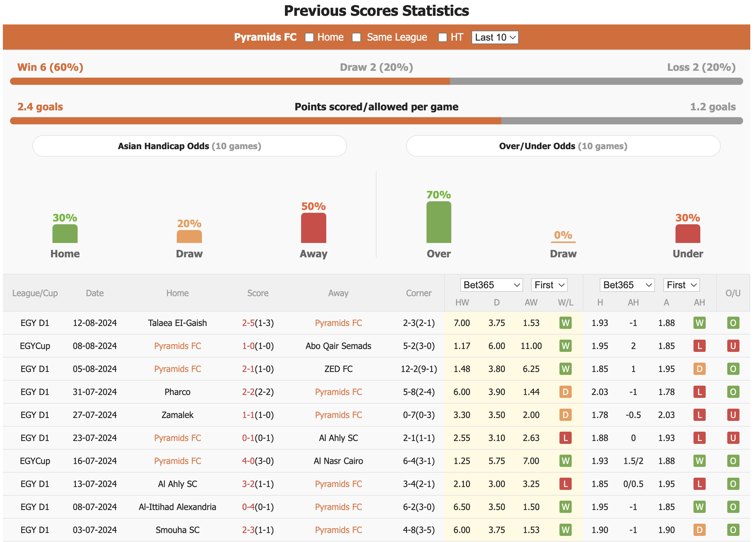Click Pyramids FC title in header bar
756x542 pixels.
pyautogui.click(x=266, y=37)
